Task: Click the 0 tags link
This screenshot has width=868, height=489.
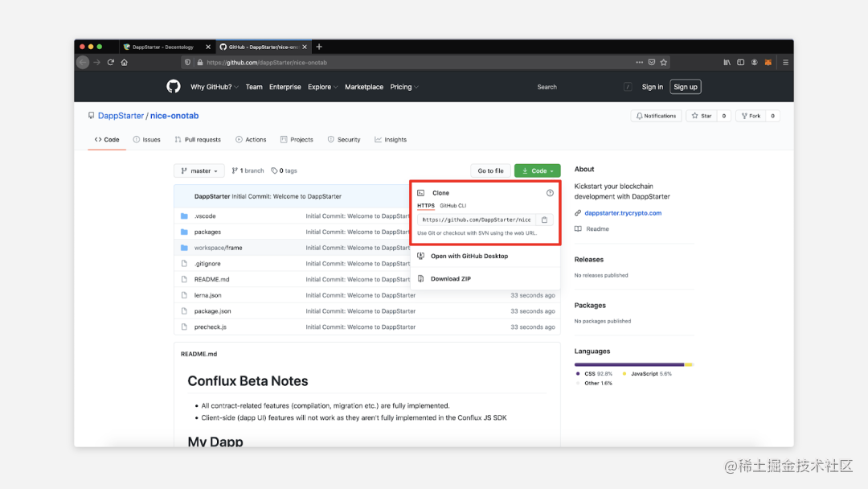Action: [x=284, y=171]
